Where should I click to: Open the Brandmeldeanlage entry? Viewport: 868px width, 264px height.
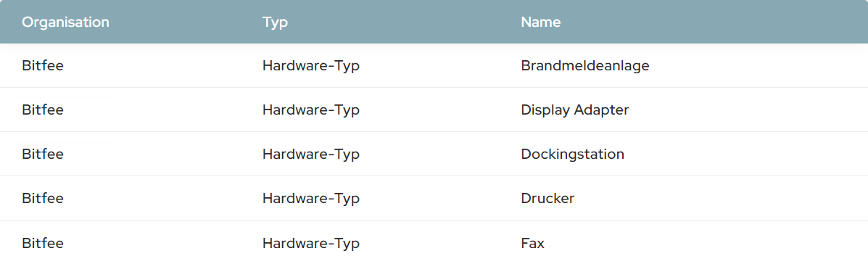(x=585, y=66)
